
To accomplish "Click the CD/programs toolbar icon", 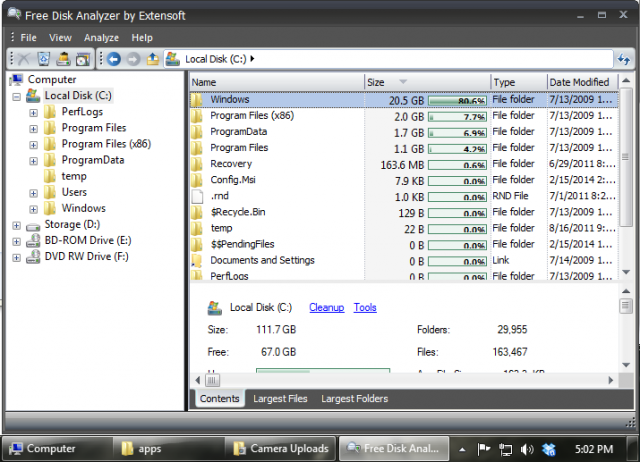I will (x=83, y=60).
